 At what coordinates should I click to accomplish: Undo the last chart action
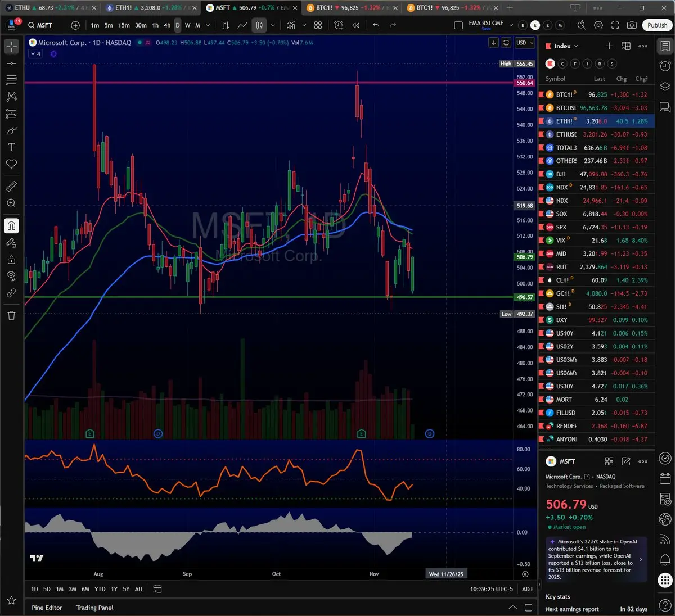[x=376, y=25]
